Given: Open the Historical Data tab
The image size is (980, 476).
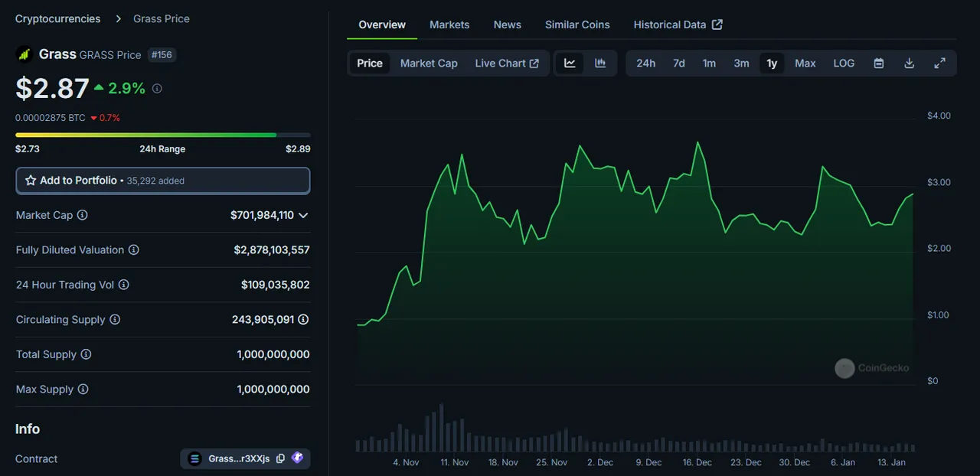Looking at the screenshot, I should point(678,24).
